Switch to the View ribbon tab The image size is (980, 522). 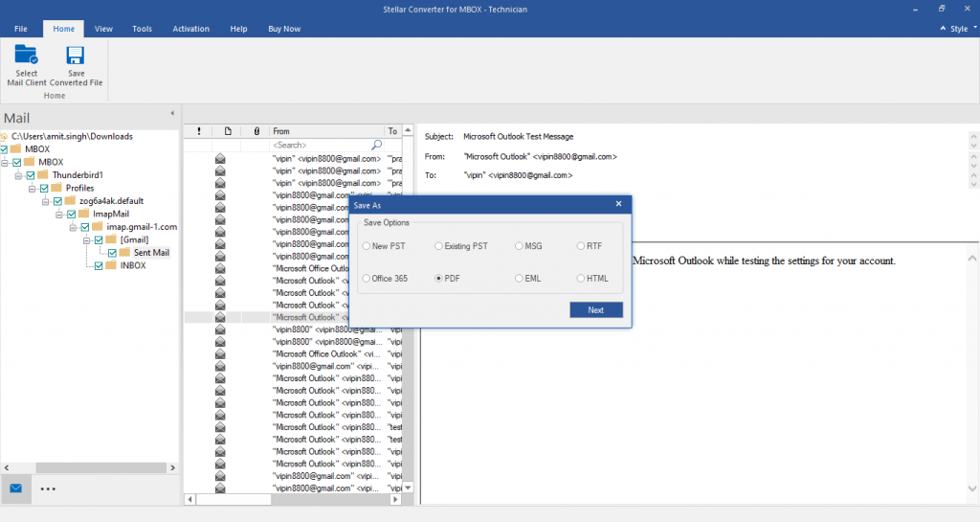click(103, 29)
